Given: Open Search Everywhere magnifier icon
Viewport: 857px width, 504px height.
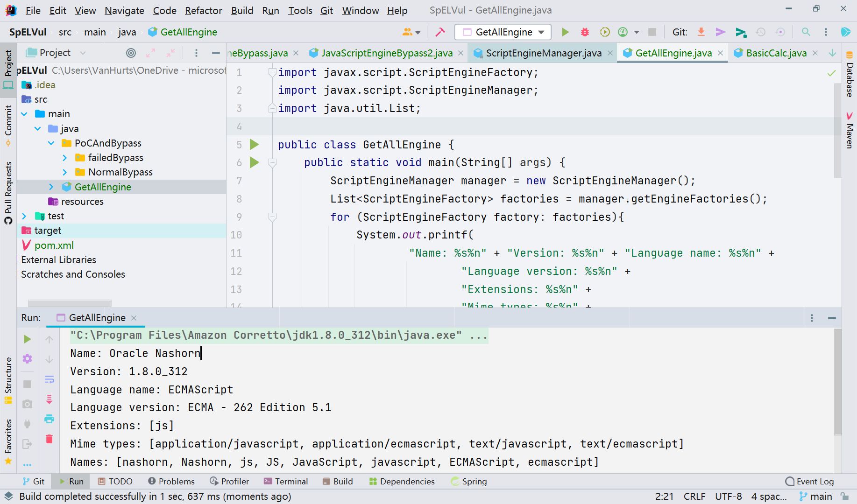Looking at the screenshot, I should click(x=806, y=32).
